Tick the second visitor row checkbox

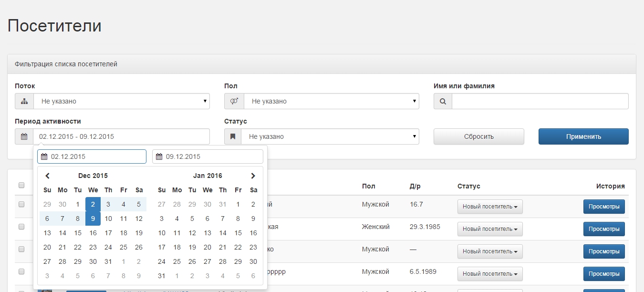pyautogui.click(x=21, y=227)
